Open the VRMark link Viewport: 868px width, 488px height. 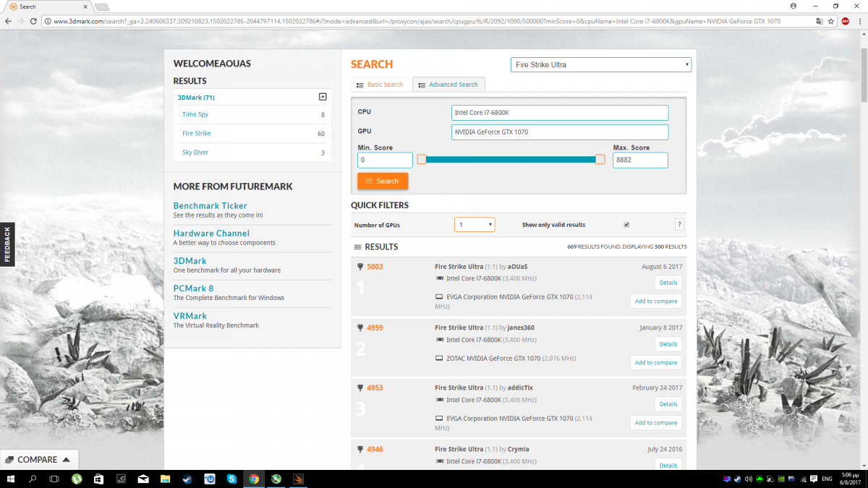click(x=190, y=316)
